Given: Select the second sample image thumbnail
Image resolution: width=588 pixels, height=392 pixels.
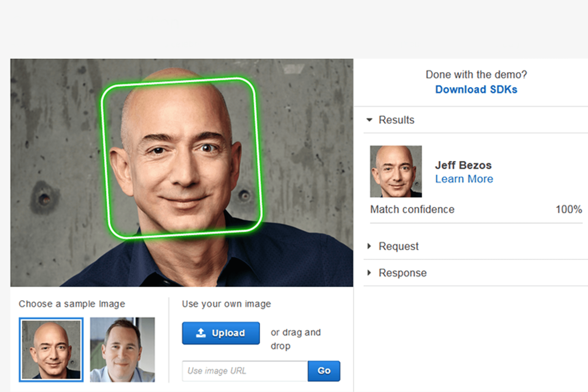Looking at the screenshot, I should coord(122,349).
